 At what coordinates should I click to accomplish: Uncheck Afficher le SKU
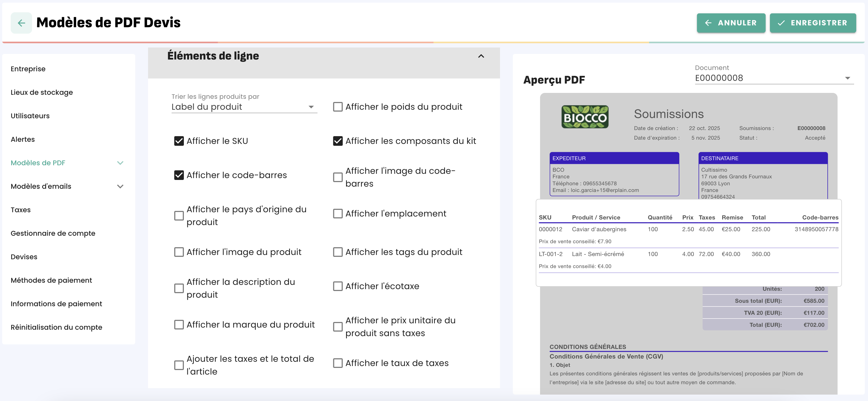click(x=179, y=141)
